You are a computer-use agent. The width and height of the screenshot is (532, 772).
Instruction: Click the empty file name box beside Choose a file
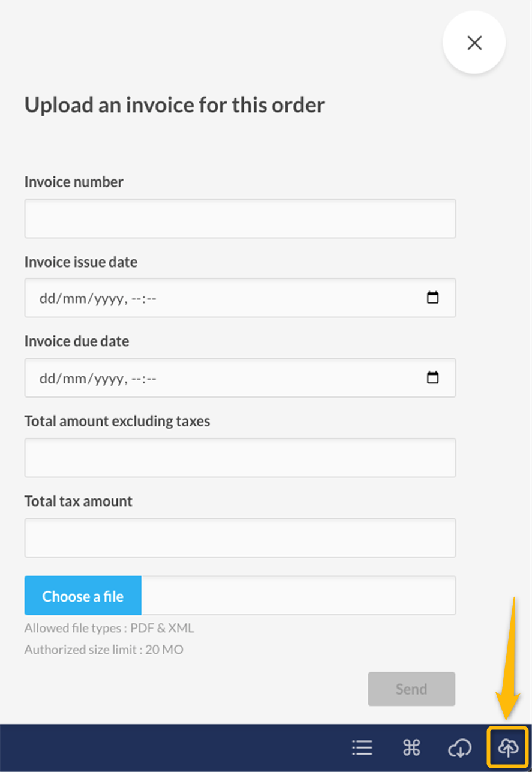point(298,596)
